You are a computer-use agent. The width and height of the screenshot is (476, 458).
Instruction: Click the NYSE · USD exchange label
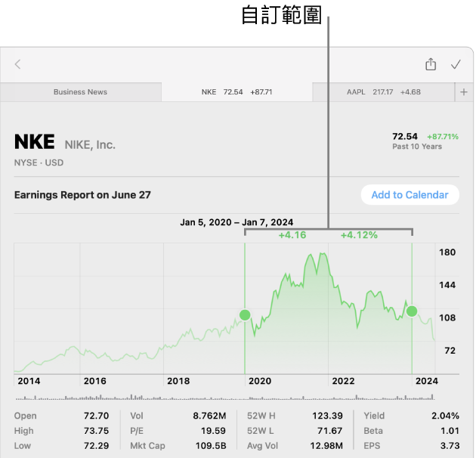tap(39, 162)
